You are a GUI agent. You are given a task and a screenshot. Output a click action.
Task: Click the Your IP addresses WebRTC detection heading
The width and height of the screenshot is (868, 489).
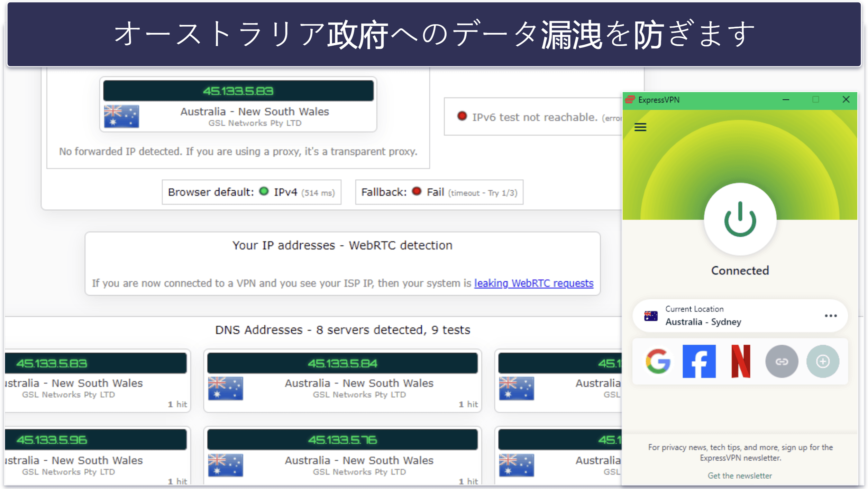(342, 245)
